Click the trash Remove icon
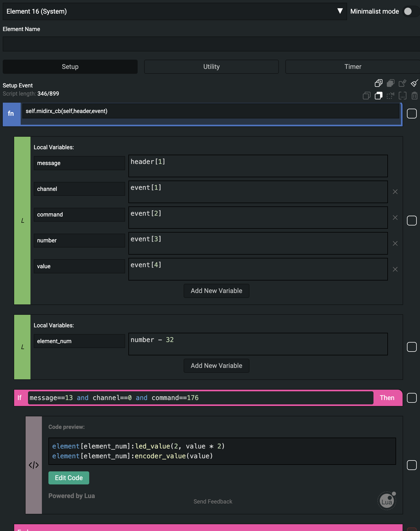Image resolution: width=420 pixels, height=531 pixels. pyautogui.click(x=414, y=96)
